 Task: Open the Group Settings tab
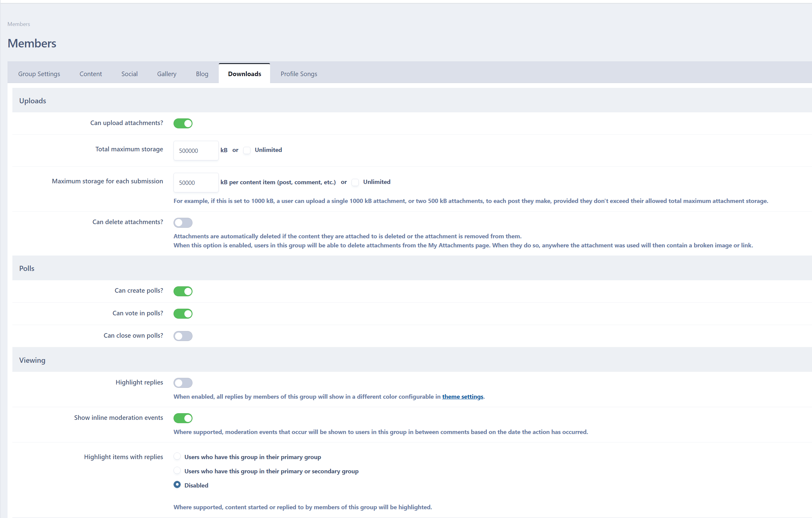[39, 74]
